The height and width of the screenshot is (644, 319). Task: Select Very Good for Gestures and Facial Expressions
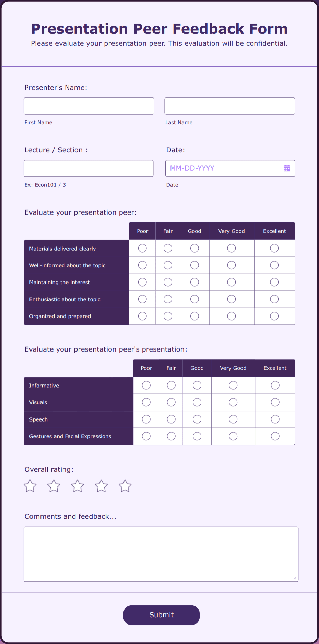tap(233, 436)
